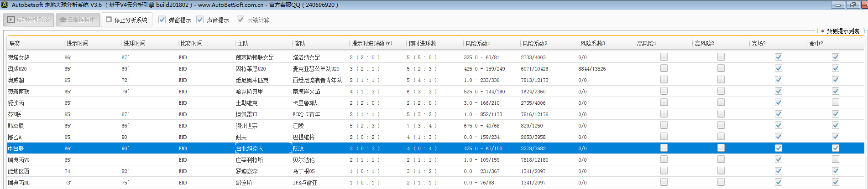Click the 风险系数1 column header

(478, 43)
